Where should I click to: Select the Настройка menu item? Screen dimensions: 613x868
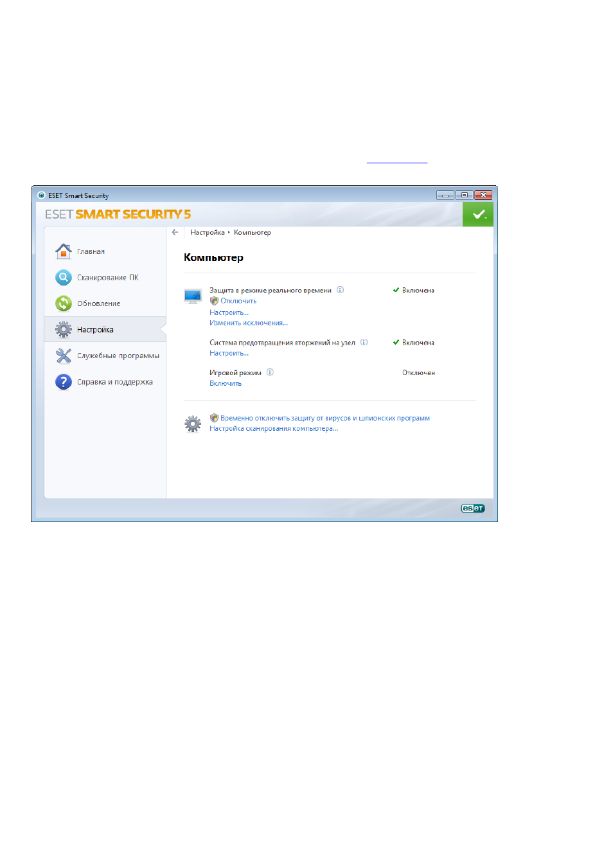[95, 330]
